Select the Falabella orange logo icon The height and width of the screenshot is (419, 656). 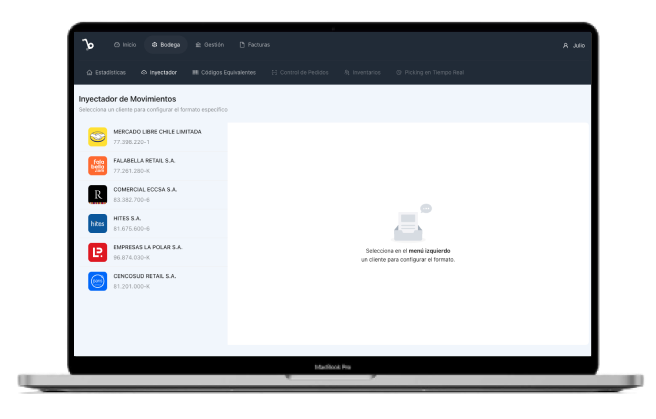(97, 166)
